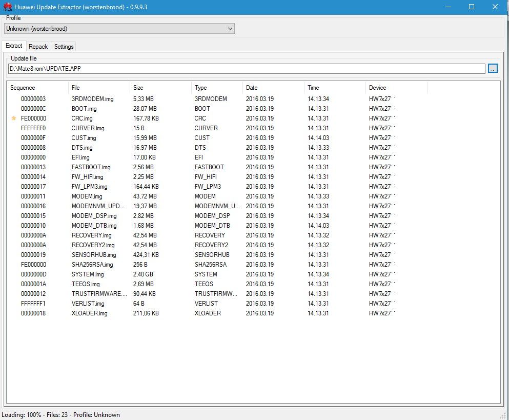Sort by the Type column header
Image resolution: width=509 pixels, height=420 pixels.
click(x=217, y=88)
